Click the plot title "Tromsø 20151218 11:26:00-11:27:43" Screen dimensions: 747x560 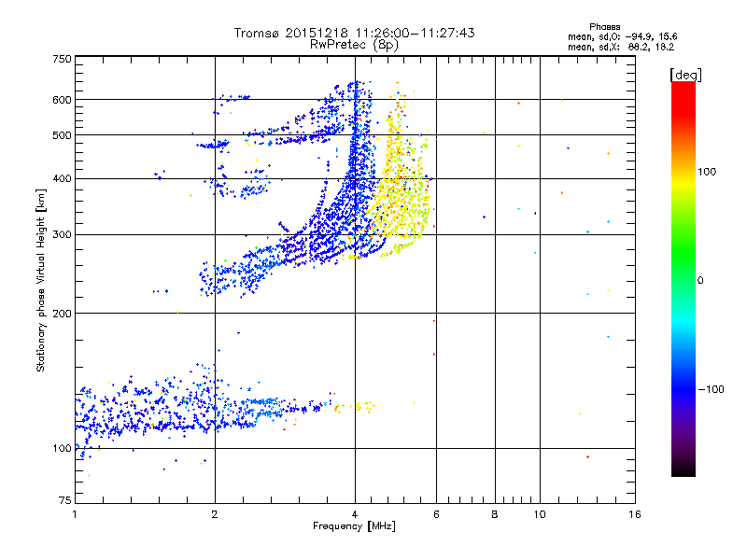[x=354, y=33]
